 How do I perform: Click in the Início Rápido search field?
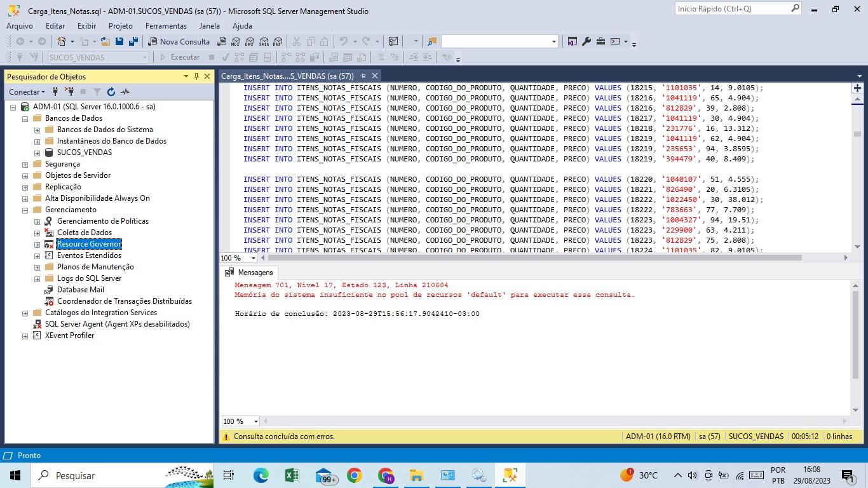[x=732, y=8]
